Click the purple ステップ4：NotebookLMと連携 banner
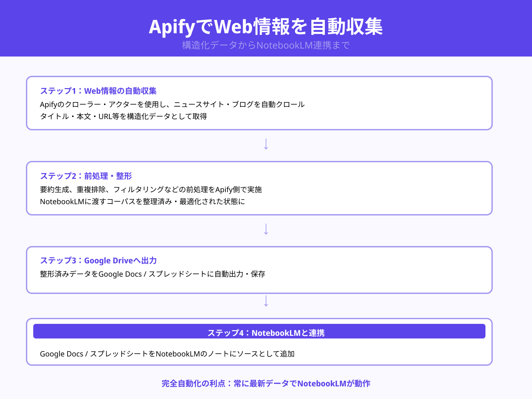This screenshot has width=532, height=399. [266, 331]
